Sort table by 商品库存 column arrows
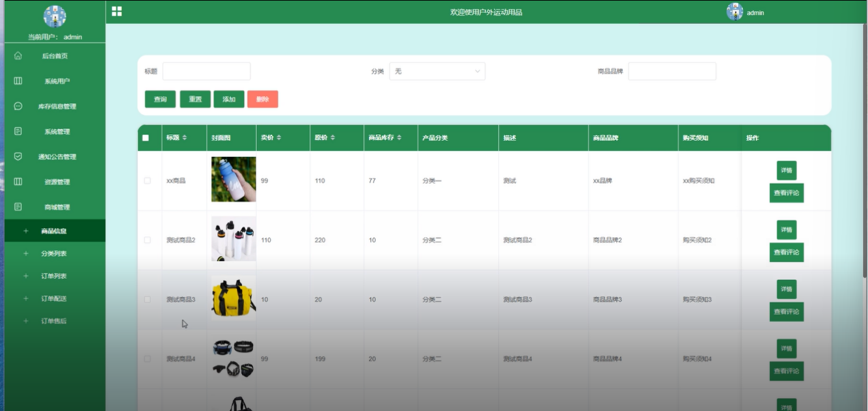This screenshot has height=411, width=868. tap(399, 137)
